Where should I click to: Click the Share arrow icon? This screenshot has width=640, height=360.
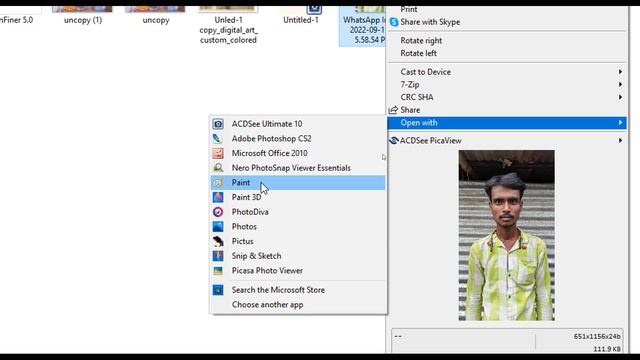click(393, 110)
